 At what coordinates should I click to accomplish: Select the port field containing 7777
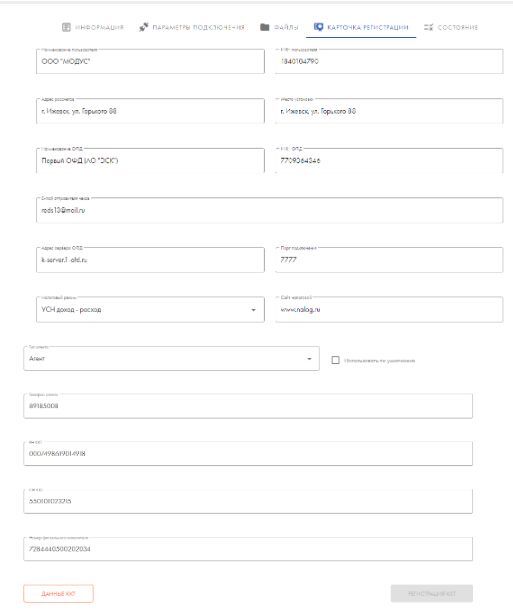pos(389,259)
